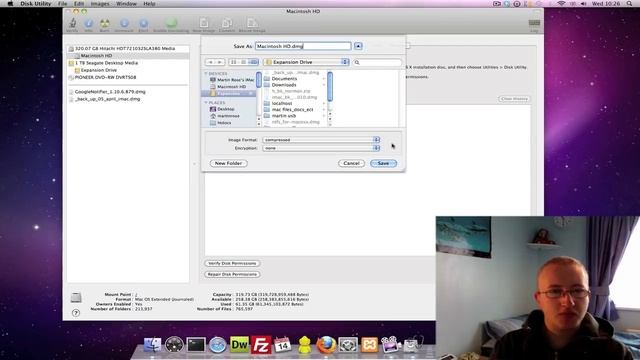
Task: Open Adium duck icon in dock
Action: pos(304,345)
